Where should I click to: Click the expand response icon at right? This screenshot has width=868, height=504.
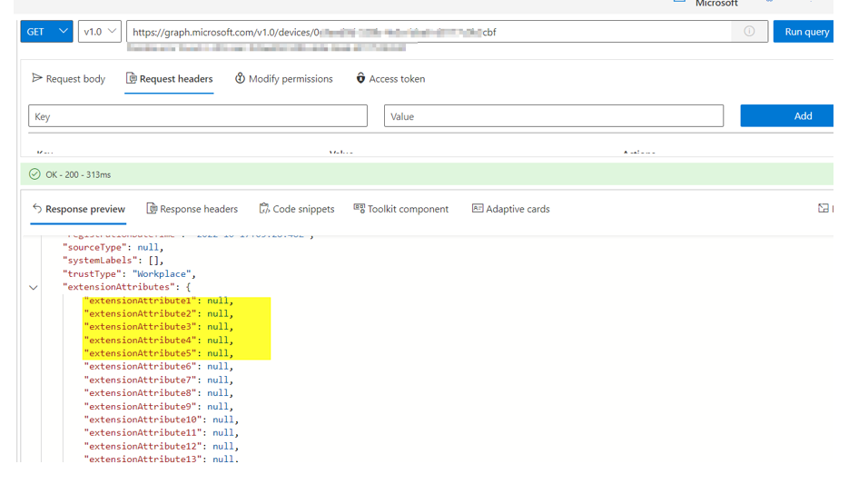click(824, 208)
